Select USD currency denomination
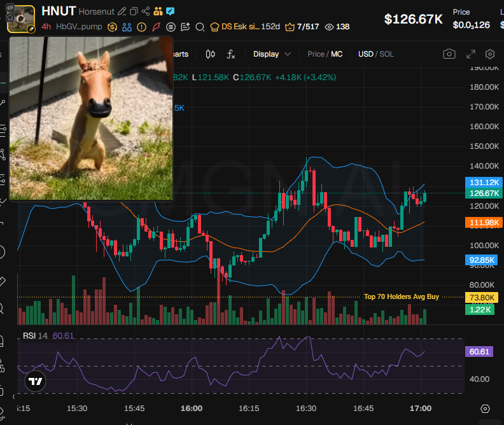 pos(366,54)
